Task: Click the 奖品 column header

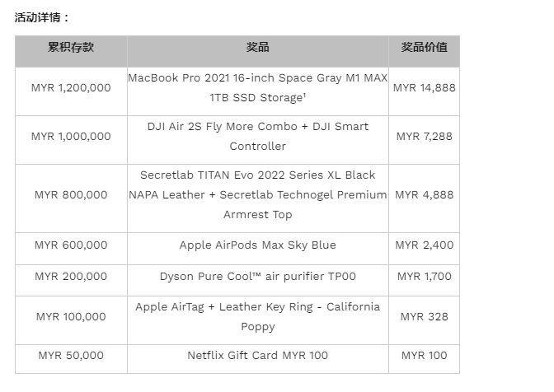Action: (x=257, y=48)
